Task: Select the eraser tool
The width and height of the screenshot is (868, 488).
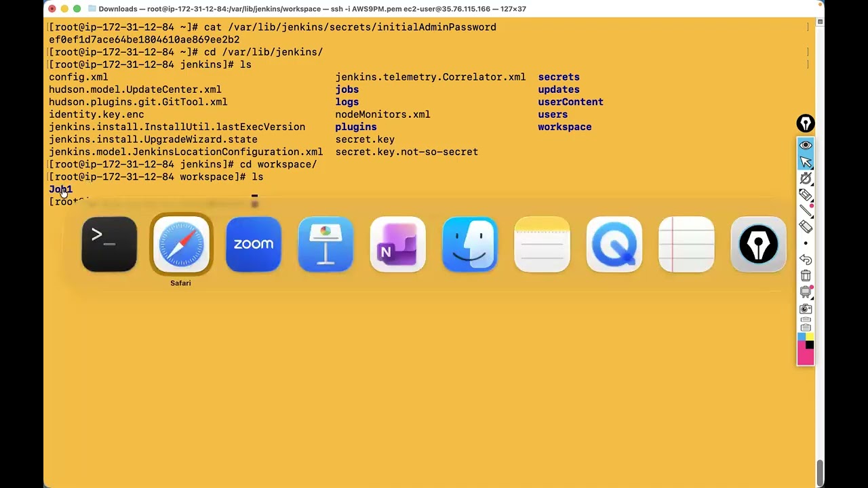Action: pyautogui.click(x=806, y=227)
